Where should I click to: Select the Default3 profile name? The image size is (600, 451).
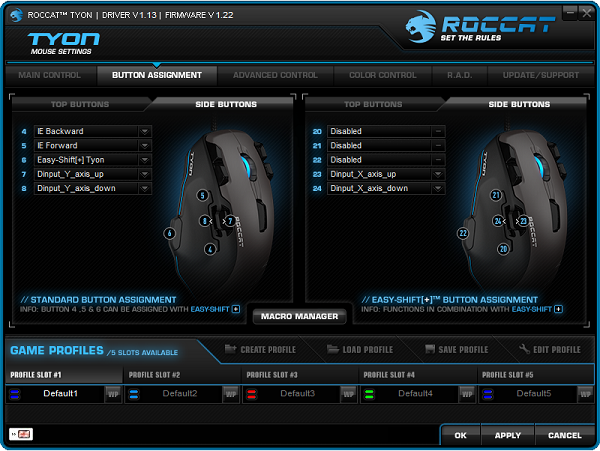(x=298, y=393)
